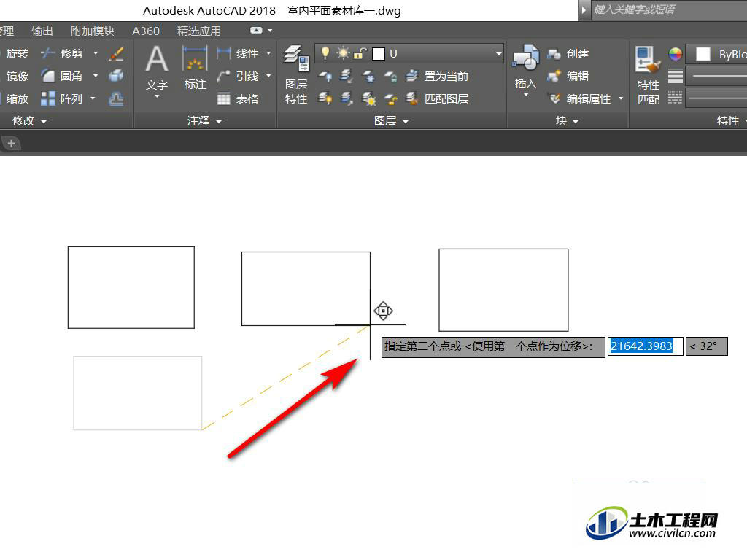This screenshot has width=747, height=560.
Task: Click Edit block (编辑) button
Action: coord(568,76)
